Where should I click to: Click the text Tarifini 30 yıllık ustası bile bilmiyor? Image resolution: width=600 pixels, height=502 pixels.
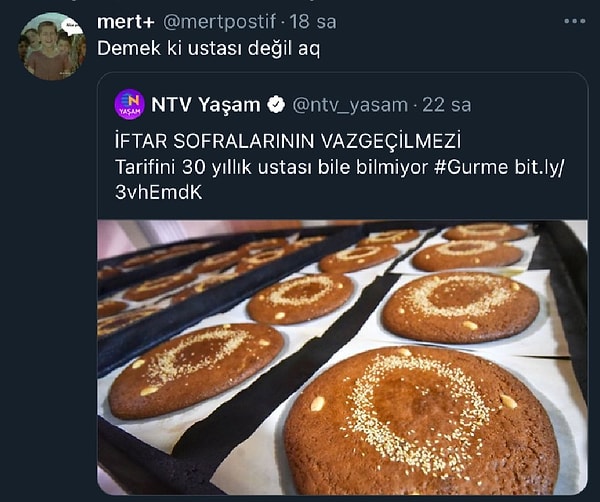pyautogui.click(x=271, y=167)
